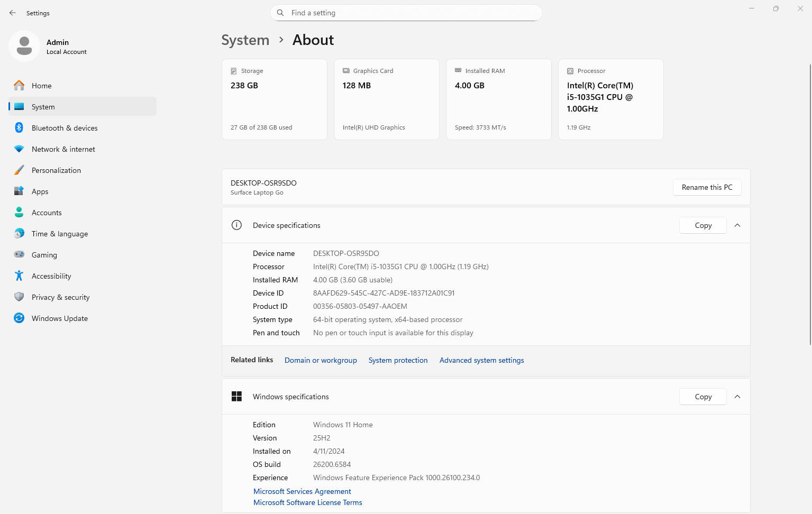Click the System monitor icon in sidebar

pos(19,106)
